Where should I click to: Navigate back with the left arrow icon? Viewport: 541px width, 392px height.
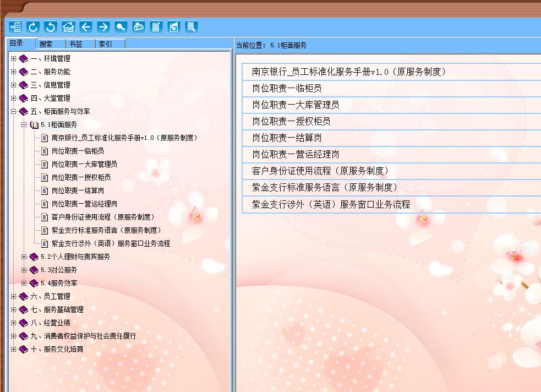(x=86, y=26)
